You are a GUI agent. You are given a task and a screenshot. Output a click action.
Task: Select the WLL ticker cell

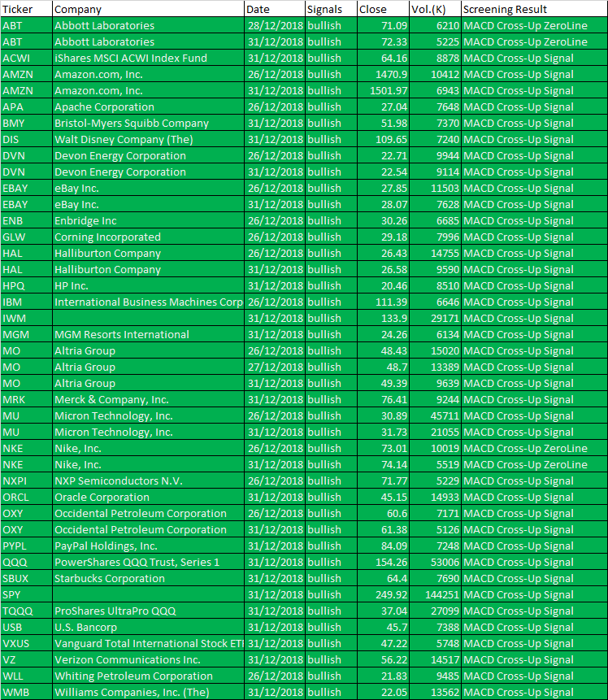pos(26,676)
